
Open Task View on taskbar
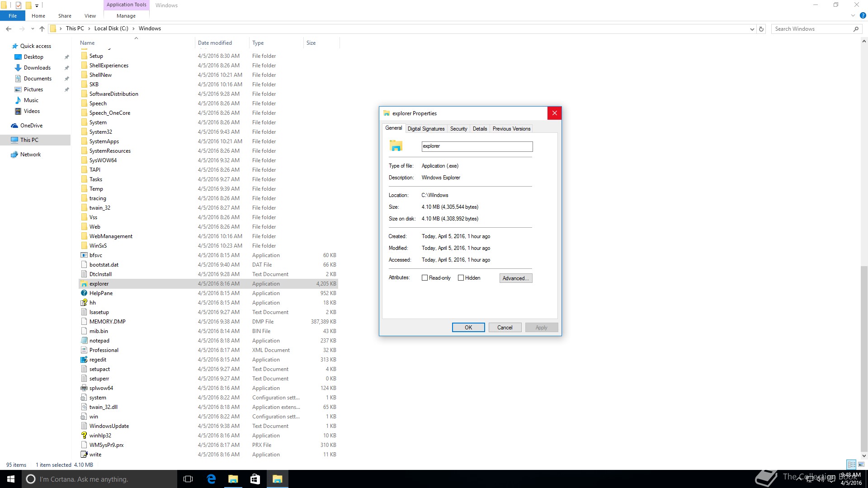(188, 479)
